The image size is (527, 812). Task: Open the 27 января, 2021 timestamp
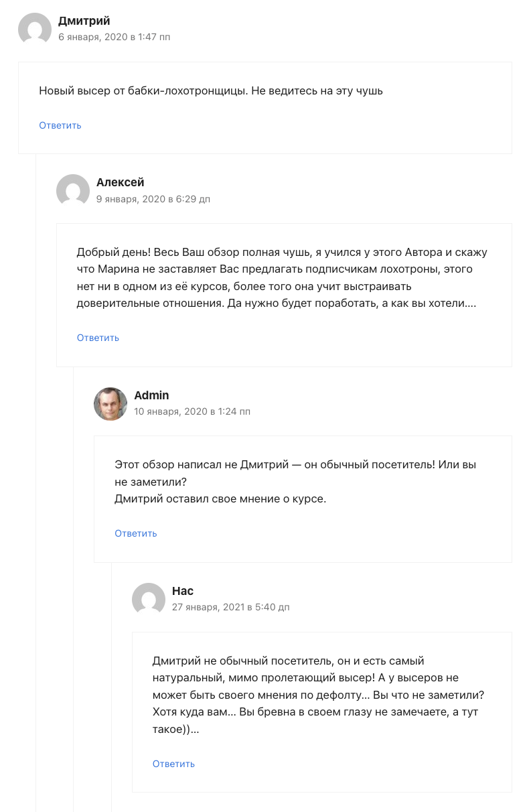230,607
